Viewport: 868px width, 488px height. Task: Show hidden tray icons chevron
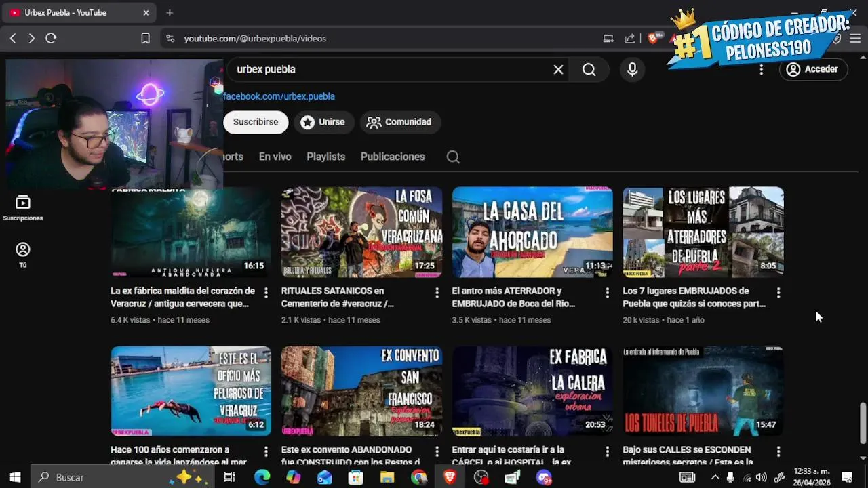click(715, 477)
